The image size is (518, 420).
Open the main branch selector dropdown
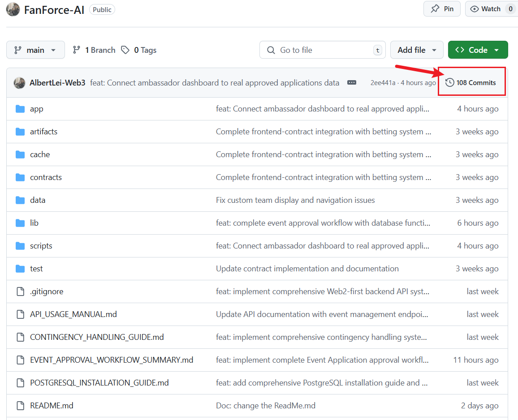pyautogui.click(x=36, y=50)
